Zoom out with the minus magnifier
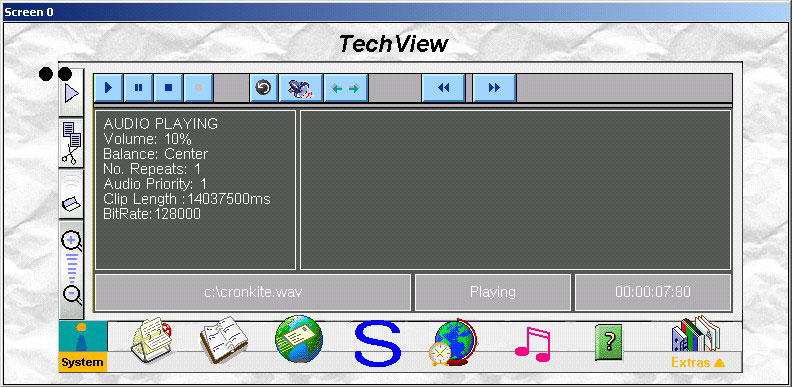This screenshot has width=792, height=387. pyautogui.click(x=73, y=295)
